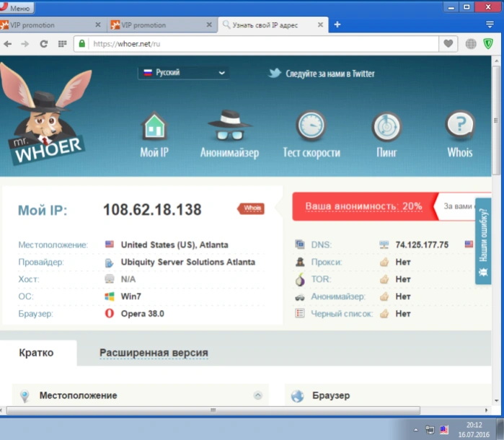Click the red Whois badge next to IP
This screenshot has width=504, height=440.
click(x=251, y=208)
